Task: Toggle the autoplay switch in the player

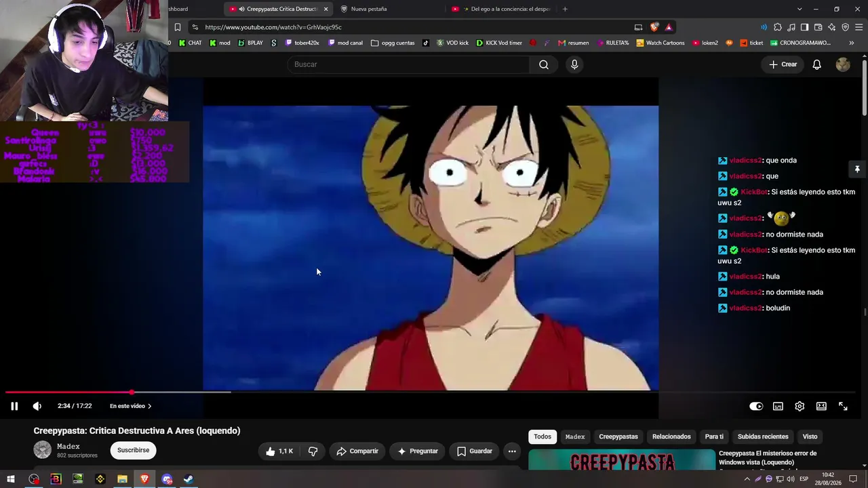Action: pyautogui.click(x=756, y=406)
